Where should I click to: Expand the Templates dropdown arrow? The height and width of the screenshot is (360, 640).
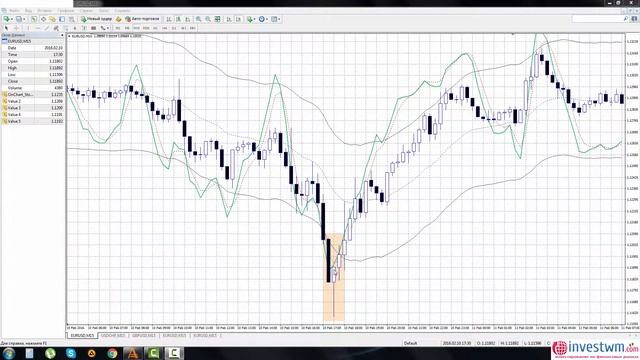click(x=279, y=19)
